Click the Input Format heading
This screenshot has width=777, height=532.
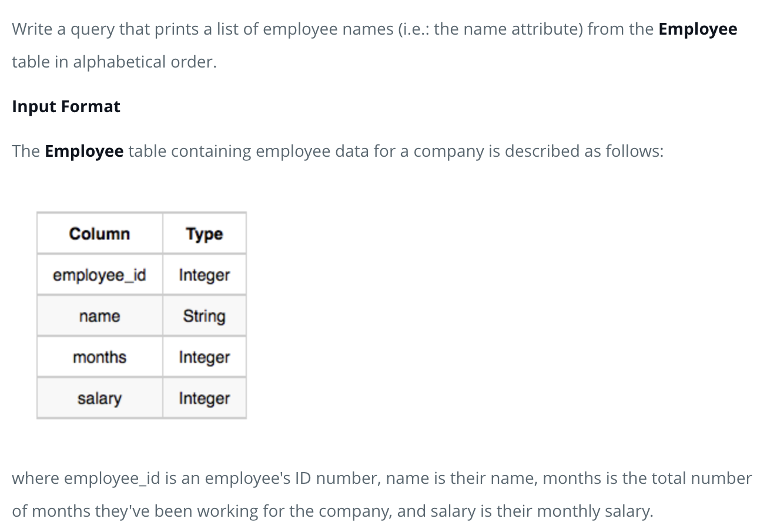(66, 106)
